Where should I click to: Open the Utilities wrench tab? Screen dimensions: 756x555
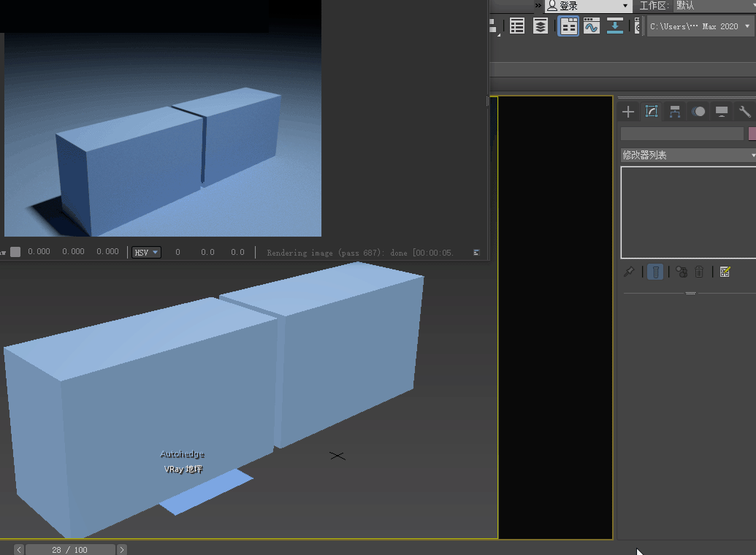tap(744, 112)
